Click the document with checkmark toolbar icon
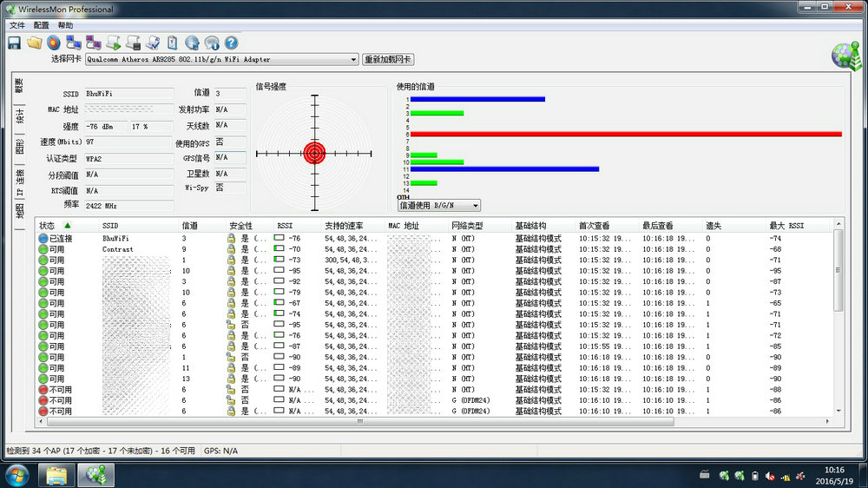This screenshot has width=868, height=488. [153, 43]
